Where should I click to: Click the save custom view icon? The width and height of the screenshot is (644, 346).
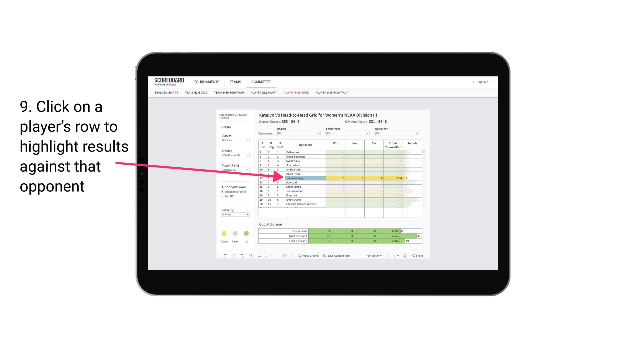pos(325,256)
